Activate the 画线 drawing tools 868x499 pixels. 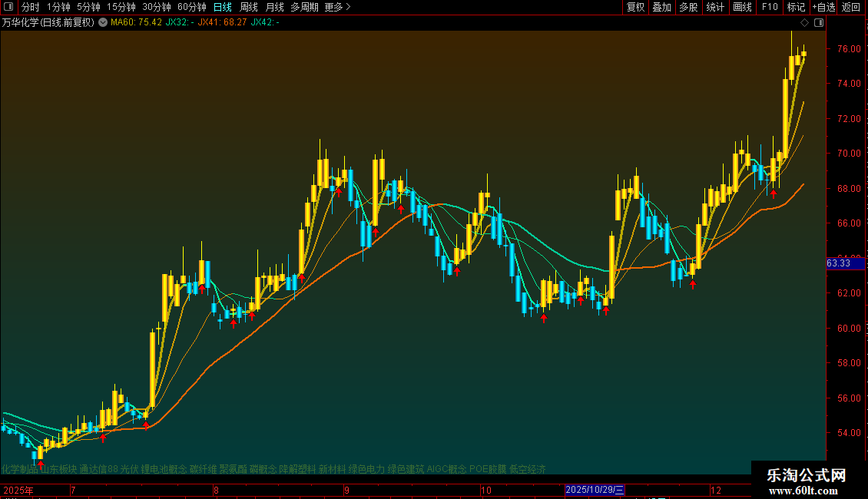[742, 7]
